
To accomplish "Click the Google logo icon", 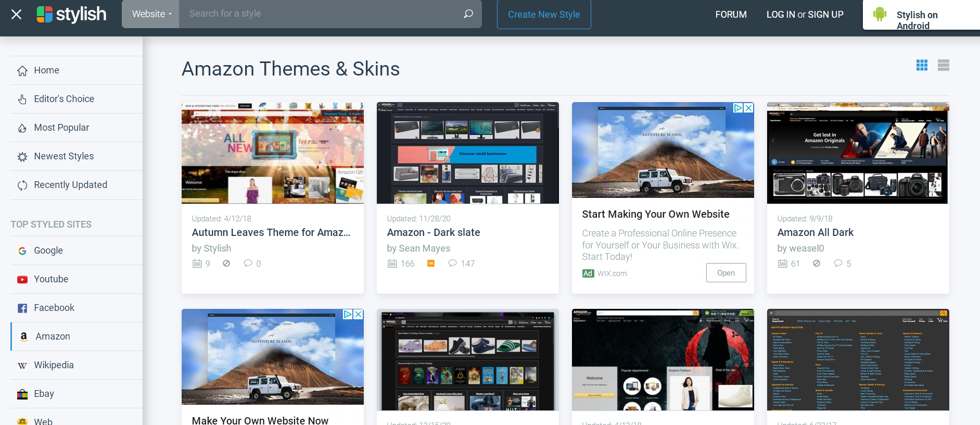I will (x=22, y=251).
